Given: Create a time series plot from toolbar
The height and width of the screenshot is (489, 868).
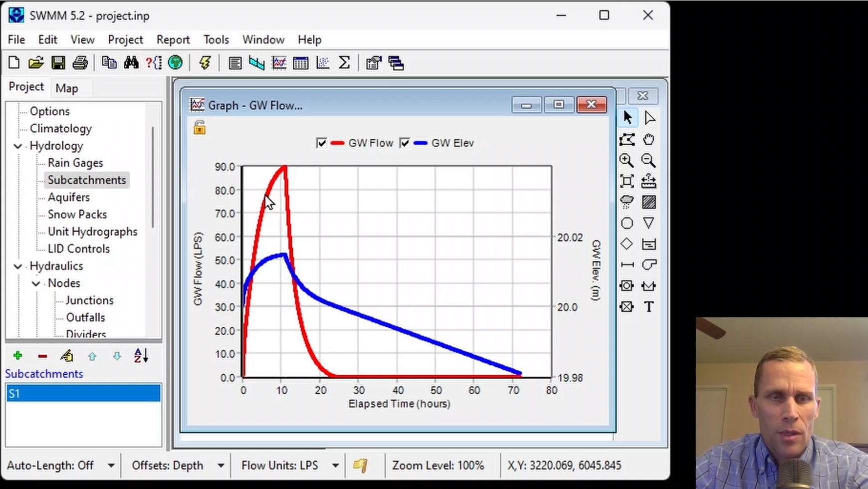Looking at the screenshot, I should (x=279, y=63).
